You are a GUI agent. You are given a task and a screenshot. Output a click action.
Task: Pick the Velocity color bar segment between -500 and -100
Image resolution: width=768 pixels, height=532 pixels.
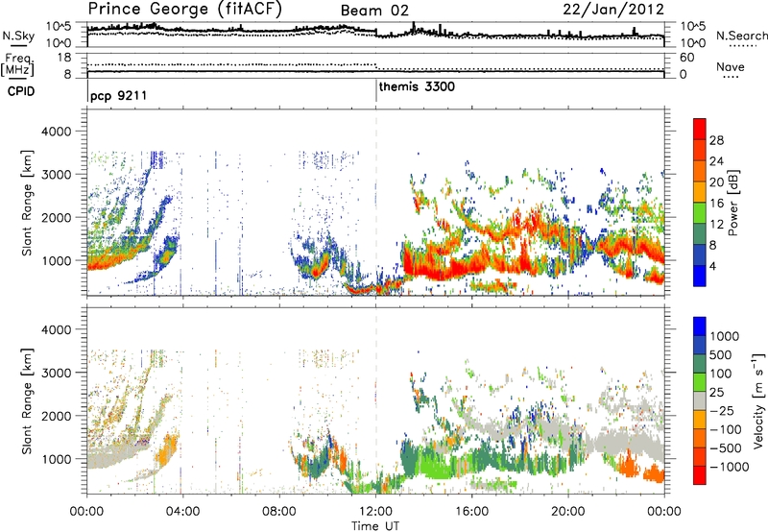(700, 439)
